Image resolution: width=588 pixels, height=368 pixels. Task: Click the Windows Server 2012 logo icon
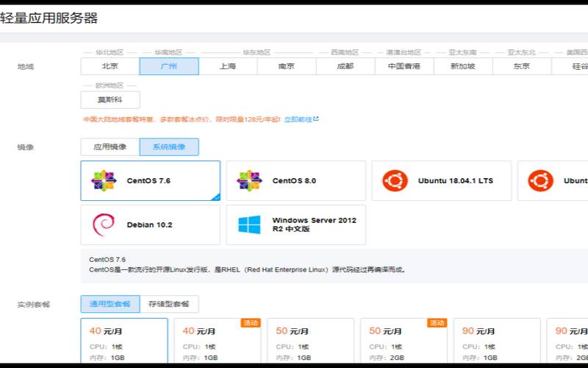249,224
